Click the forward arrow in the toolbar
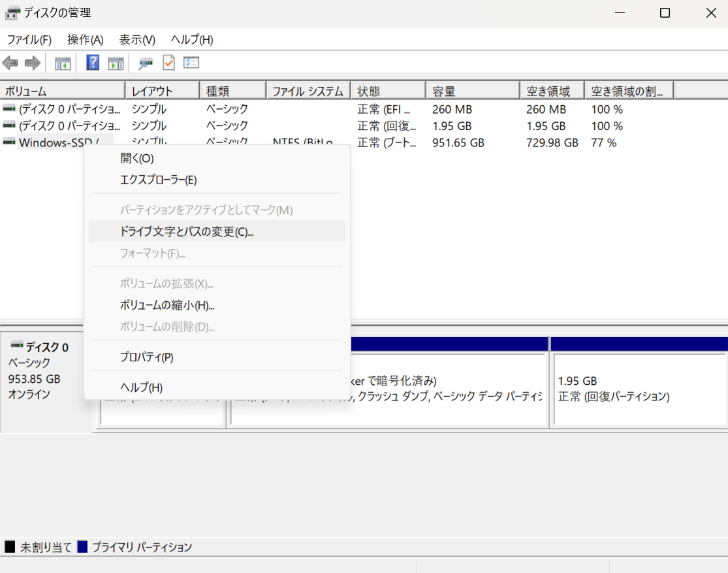This screenshot has width=728, height=573. (32, 63)
